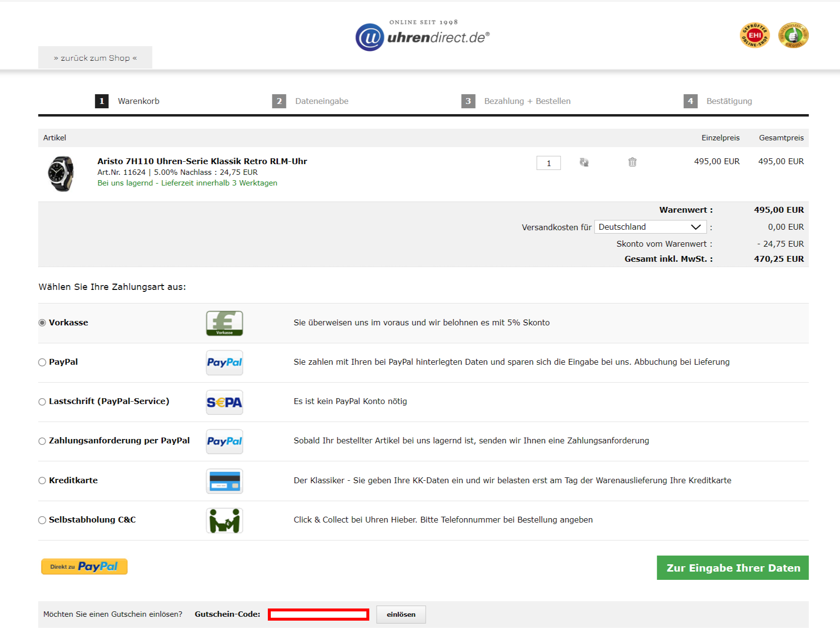Click Art.Nr. 11624 discount line
The height and width of the screenshot is (642, 840).
[x=177, y=172]
